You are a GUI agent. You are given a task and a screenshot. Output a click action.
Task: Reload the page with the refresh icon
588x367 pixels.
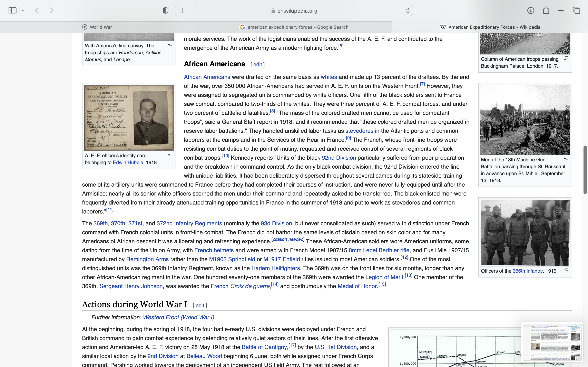(x=408, y=10)
